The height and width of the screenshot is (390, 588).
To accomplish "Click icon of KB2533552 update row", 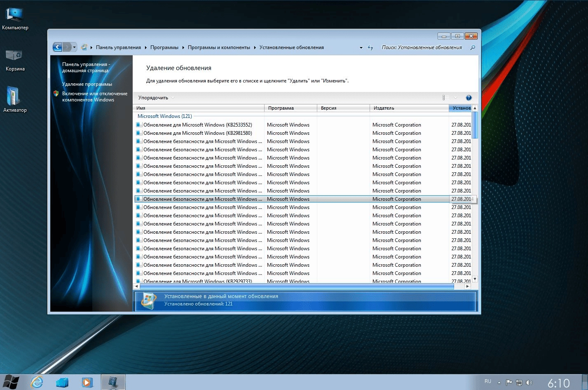I will click(x=139, y=125).
